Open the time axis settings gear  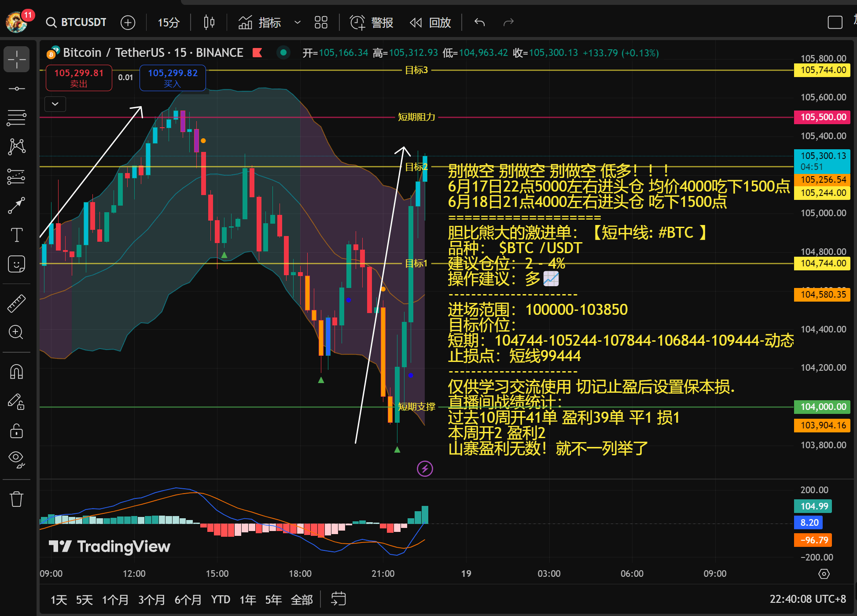(x=824, y=574)
